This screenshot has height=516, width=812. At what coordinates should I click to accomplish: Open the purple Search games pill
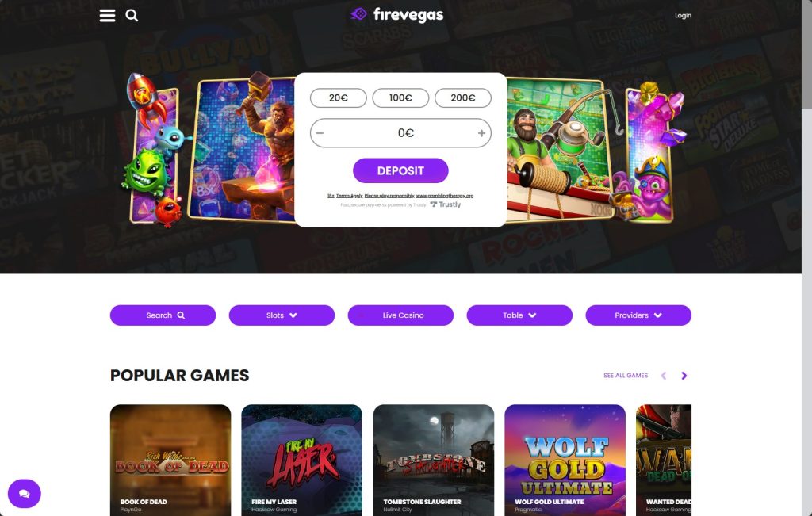pos(163,315)
